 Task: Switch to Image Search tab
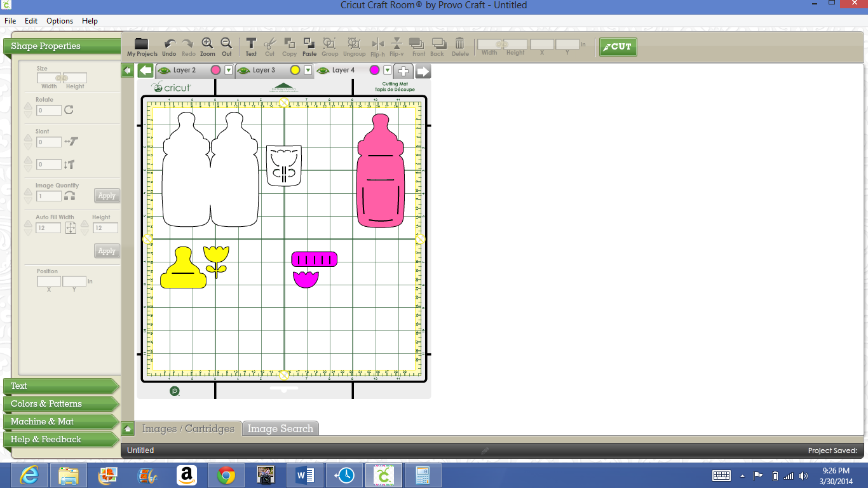click(x=281, y=429)
